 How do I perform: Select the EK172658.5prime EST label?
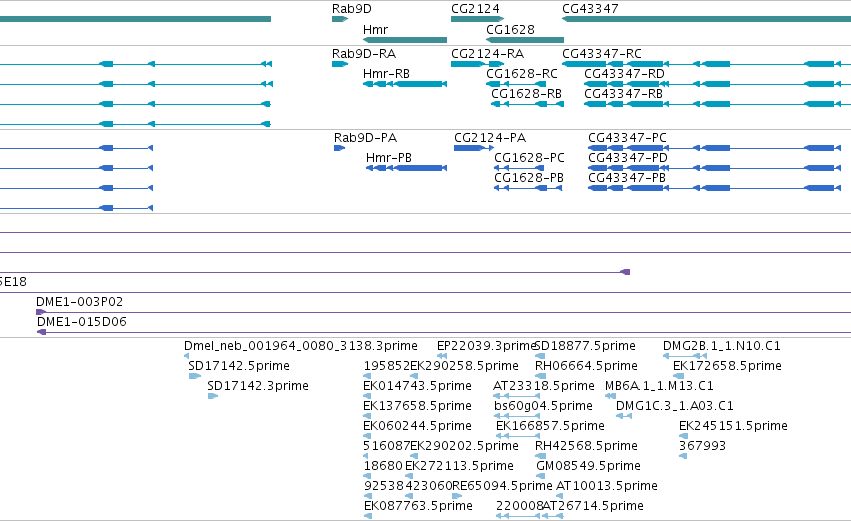point(727,366)
